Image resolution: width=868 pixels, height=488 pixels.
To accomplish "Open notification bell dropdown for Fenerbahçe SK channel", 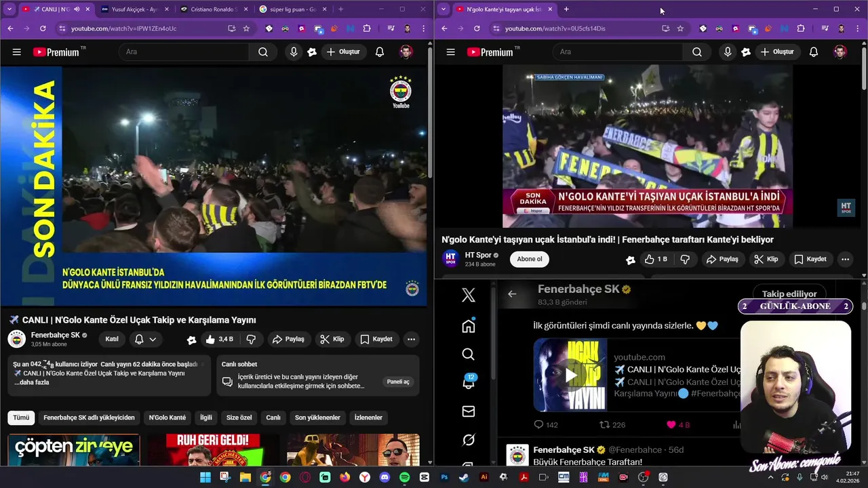I will 146,339.
